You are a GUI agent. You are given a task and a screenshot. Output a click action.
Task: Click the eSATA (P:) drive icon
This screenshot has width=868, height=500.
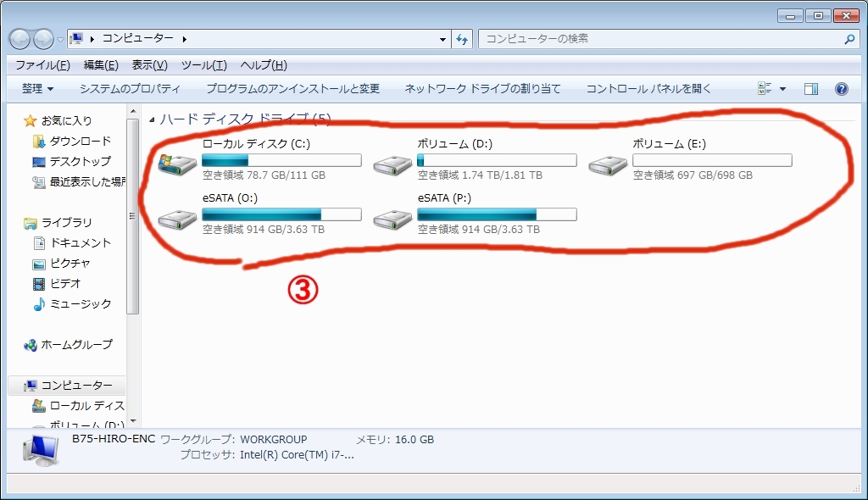pos(392,219)
